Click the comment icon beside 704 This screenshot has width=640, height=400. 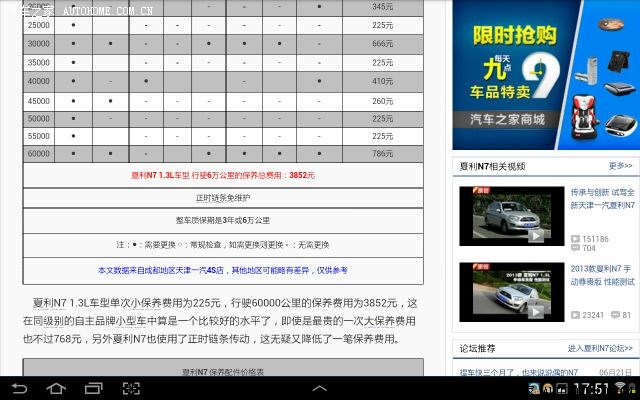click(574, 248)
